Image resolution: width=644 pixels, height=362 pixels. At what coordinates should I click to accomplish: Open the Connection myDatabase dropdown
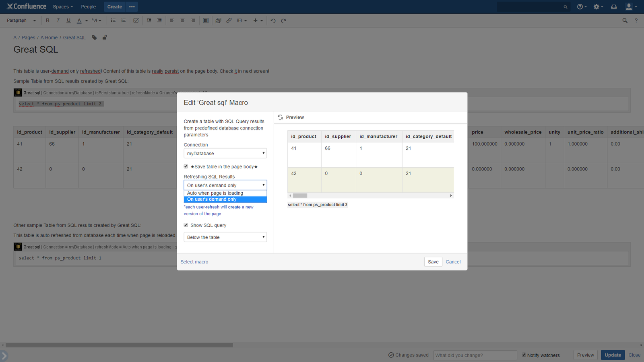225,153
